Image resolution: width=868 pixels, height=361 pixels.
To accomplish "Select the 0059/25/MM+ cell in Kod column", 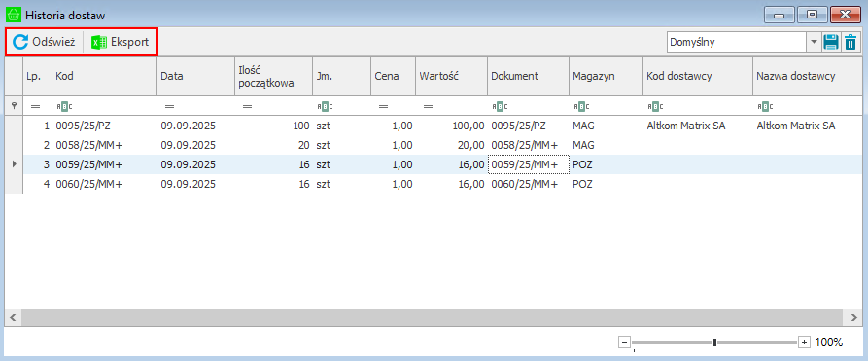I will coord(104,164).
